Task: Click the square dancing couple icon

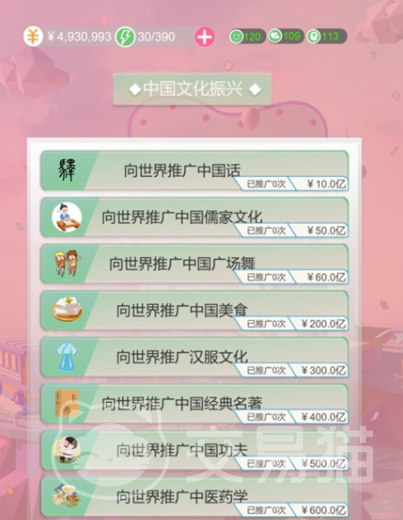Action: point(67,263)
